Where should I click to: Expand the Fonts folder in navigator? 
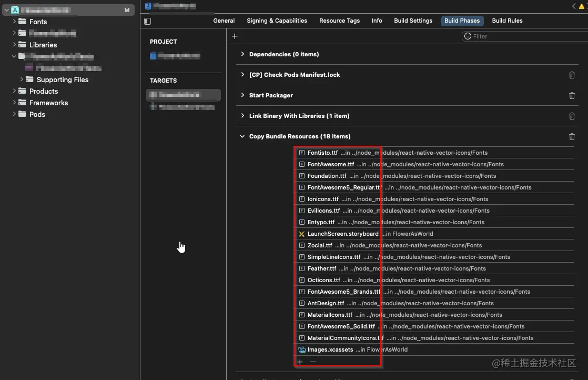pos(14,22)
